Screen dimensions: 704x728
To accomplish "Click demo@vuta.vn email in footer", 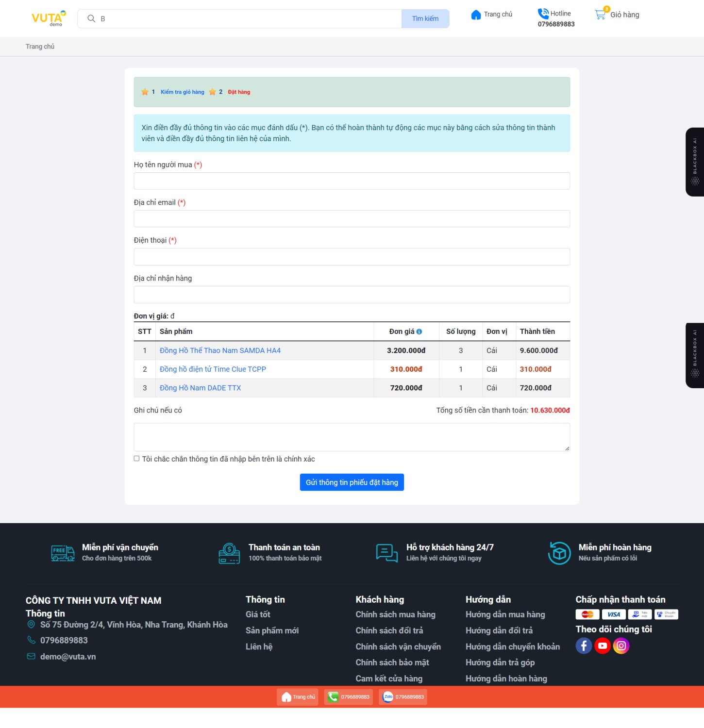I will pos(68,657).
